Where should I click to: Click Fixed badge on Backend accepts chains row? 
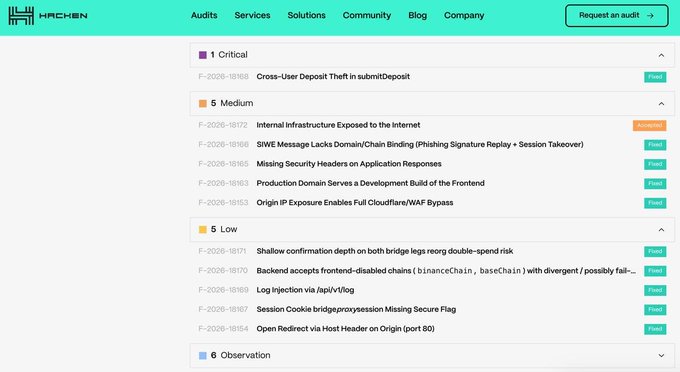pyautogui.click(x=655, y=271)
